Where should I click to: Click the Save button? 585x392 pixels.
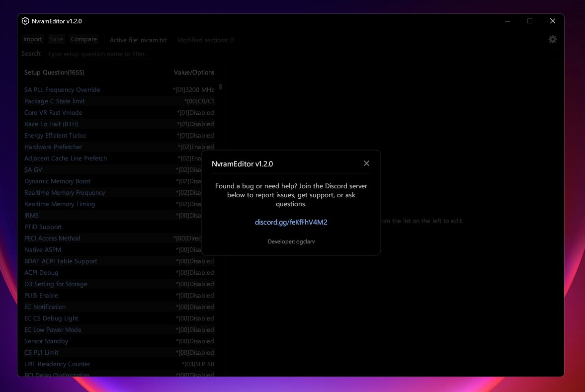[56, 39]
